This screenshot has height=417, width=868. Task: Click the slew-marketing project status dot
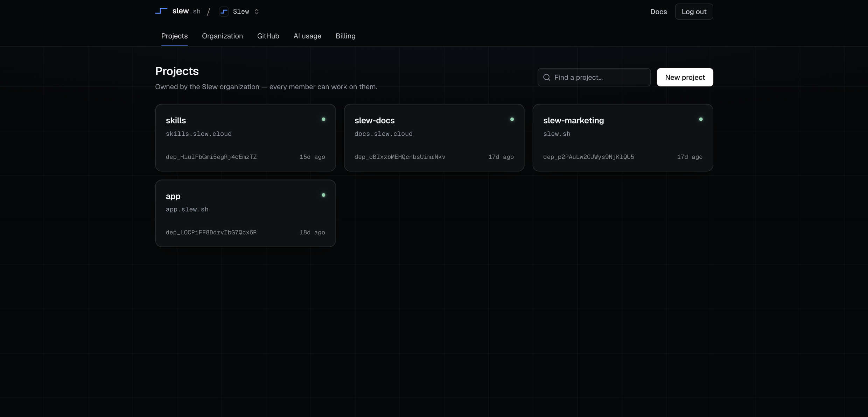[701, 119]
